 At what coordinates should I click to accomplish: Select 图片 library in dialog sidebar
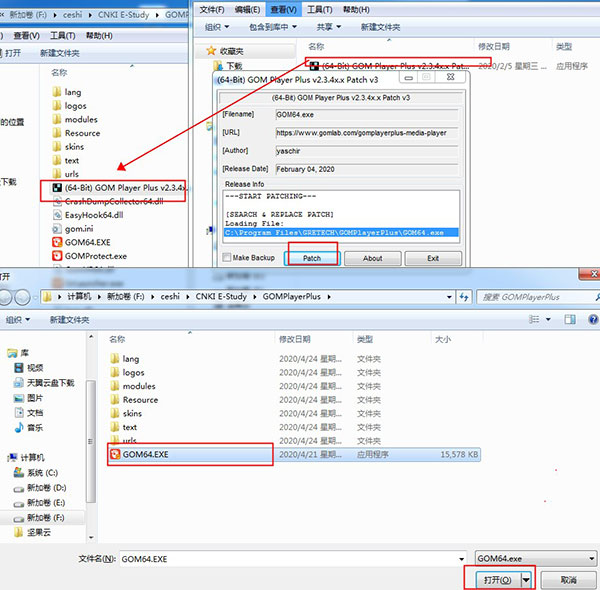click(28, 398)
